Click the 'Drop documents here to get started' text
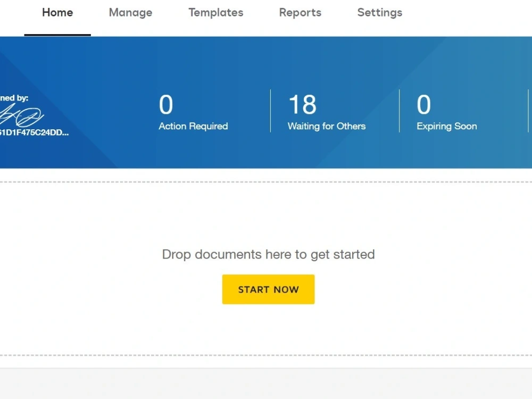The image size is (532, 399). click(268, 254)
